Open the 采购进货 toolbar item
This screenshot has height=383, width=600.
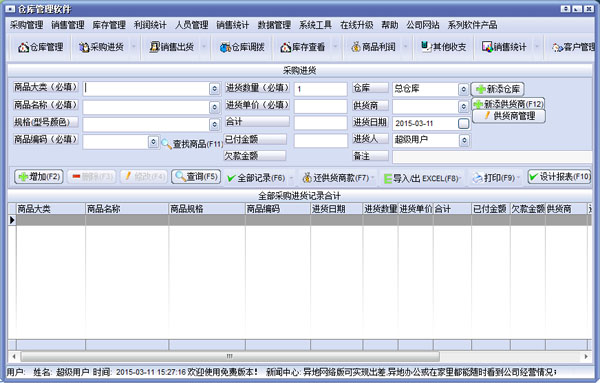pos(102,47)
